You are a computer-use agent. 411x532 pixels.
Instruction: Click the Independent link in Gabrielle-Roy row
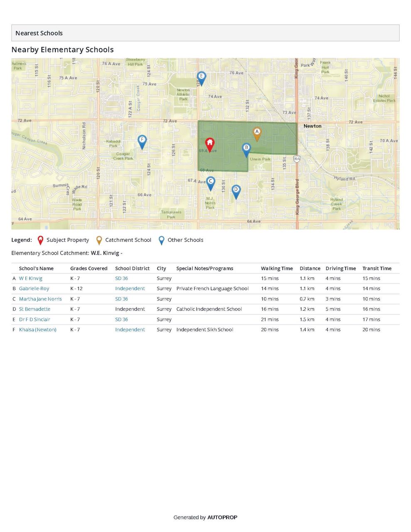click(x=130, y=288)
